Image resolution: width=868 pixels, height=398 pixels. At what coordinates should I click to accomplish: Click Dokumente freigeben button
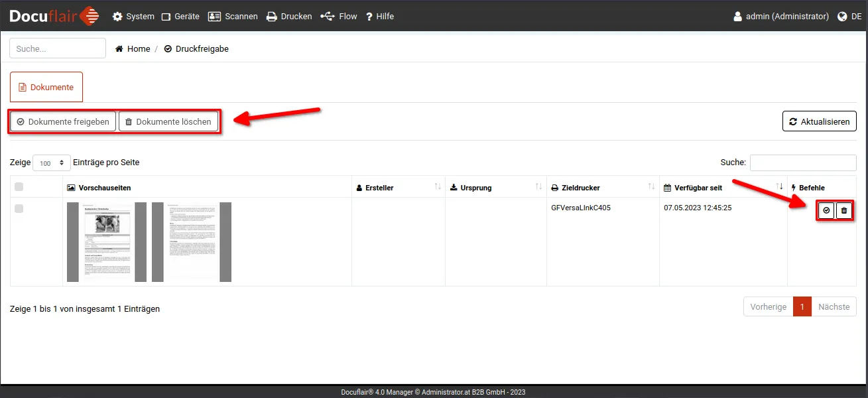point(63,121)
